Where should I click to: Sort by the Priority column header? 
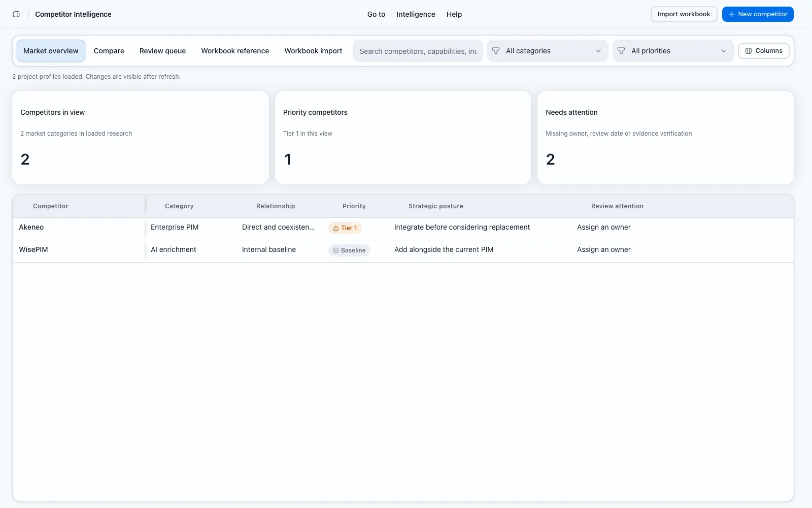click(354, 206)
